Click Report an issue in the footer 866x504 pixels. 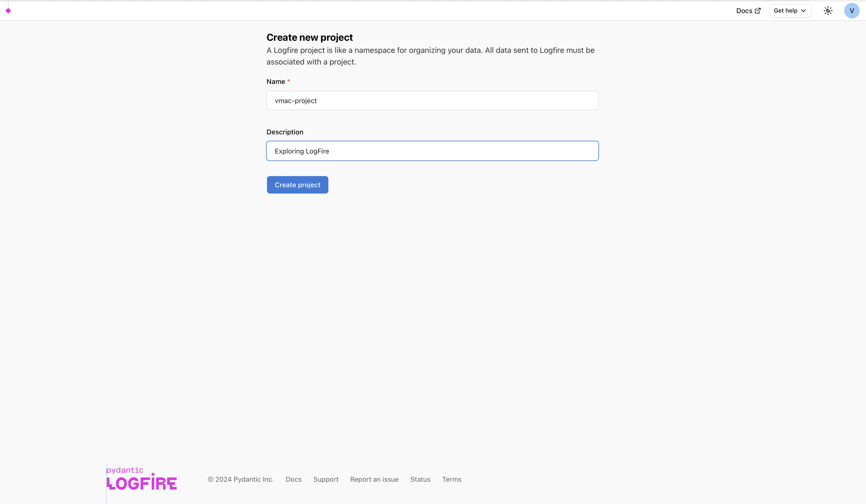[374, 479]
